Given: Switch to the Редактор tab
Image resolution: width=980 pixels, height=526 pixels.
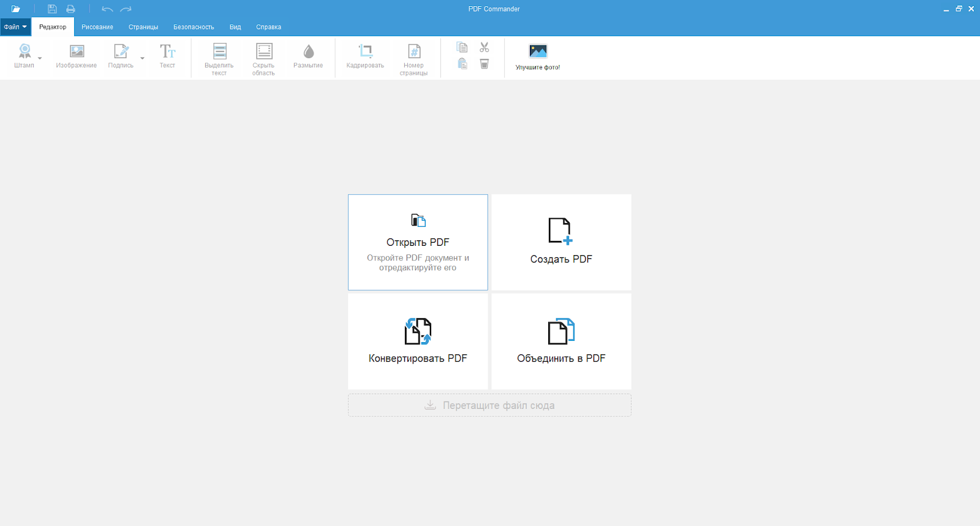Looking at the screenshot, I should 53,27.
